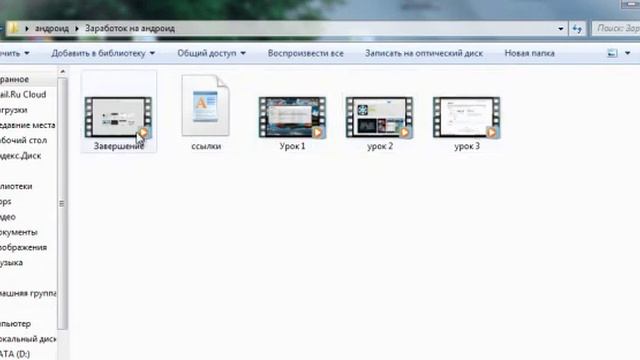
Task: Select the Избранное header in sidebar
Action: tap(15, 79)
